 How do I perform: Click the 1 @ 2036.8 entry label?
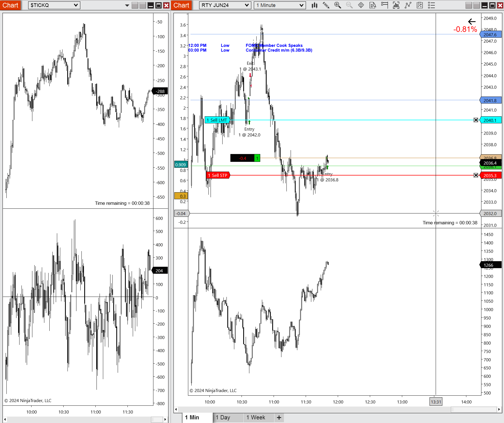click(327, 180)
